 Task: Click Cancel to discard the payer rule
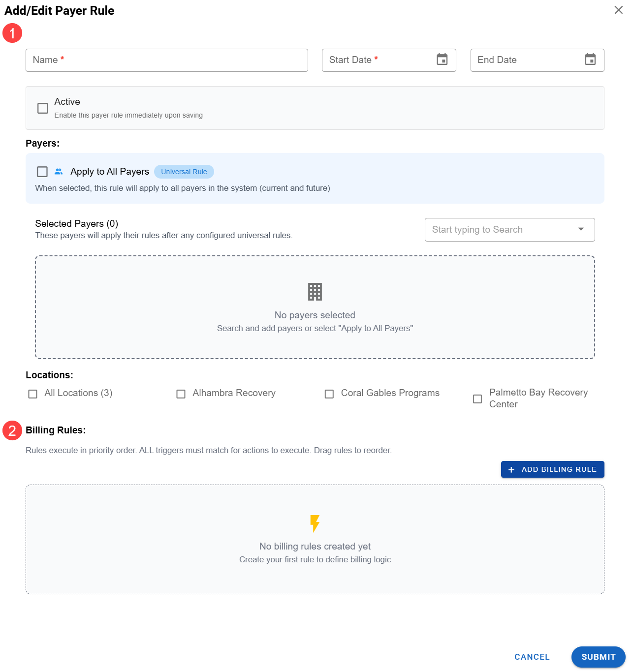point(532,657)
